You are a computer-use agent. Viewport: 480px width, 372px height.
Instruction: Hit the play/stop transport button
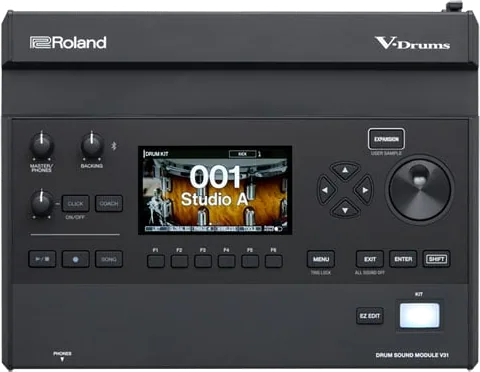coord(42,259)
